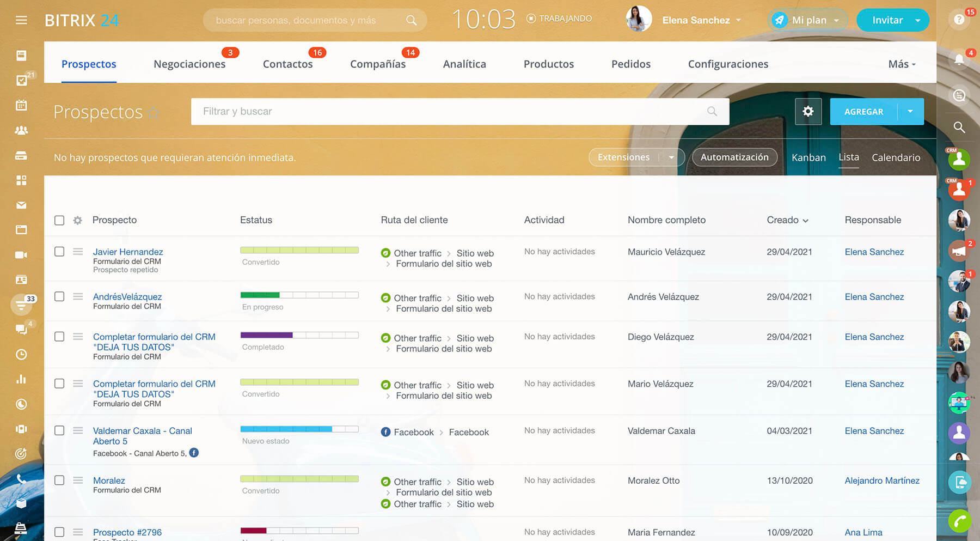The width and height of the screenshot is (980, 541).
Task: Click the Filtrar y buscar field
Action: click(x=452, y=111)
